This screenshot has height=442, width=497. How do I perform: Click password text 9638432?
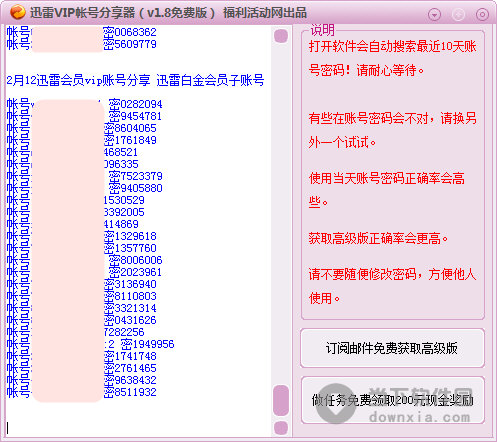135,380
